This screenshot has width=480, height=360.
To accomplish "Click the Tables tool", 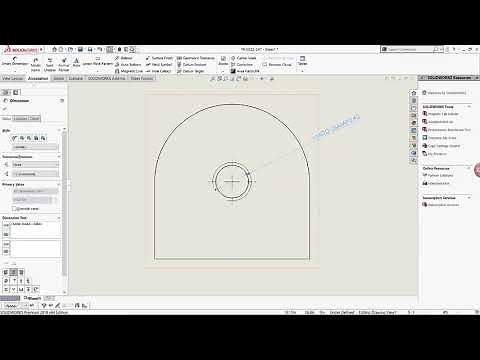I will [302, 61].
